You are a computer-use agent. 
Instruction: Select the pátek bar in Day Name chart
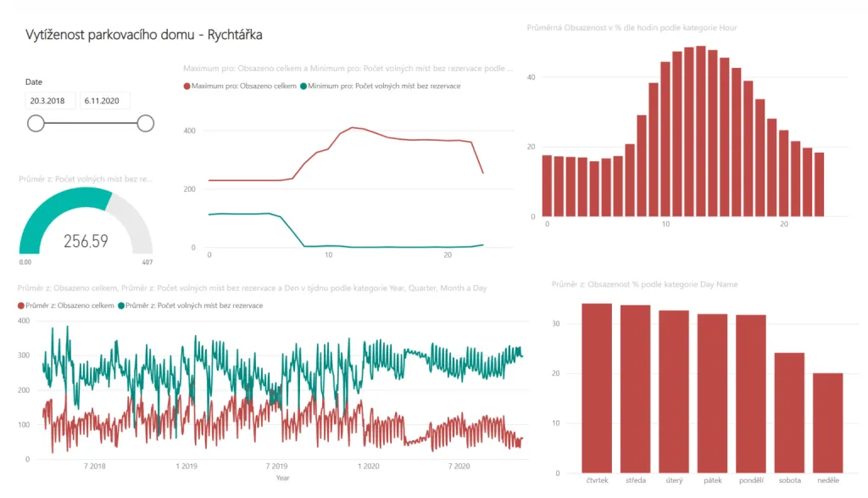[712, 394]
